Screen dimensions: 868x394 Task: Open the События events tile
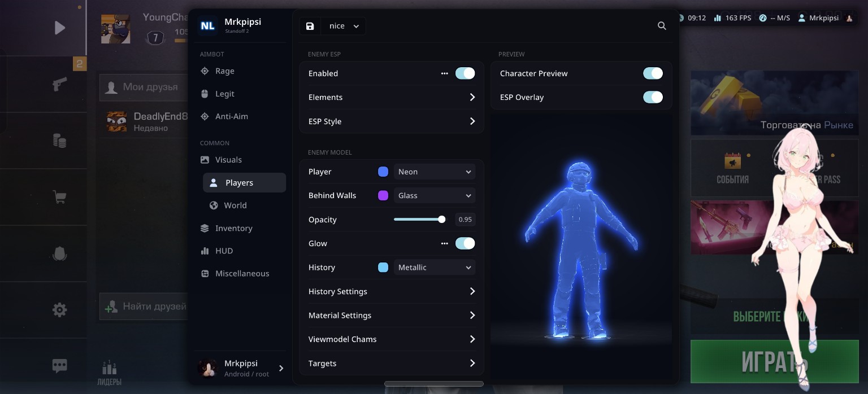point(733,168)
